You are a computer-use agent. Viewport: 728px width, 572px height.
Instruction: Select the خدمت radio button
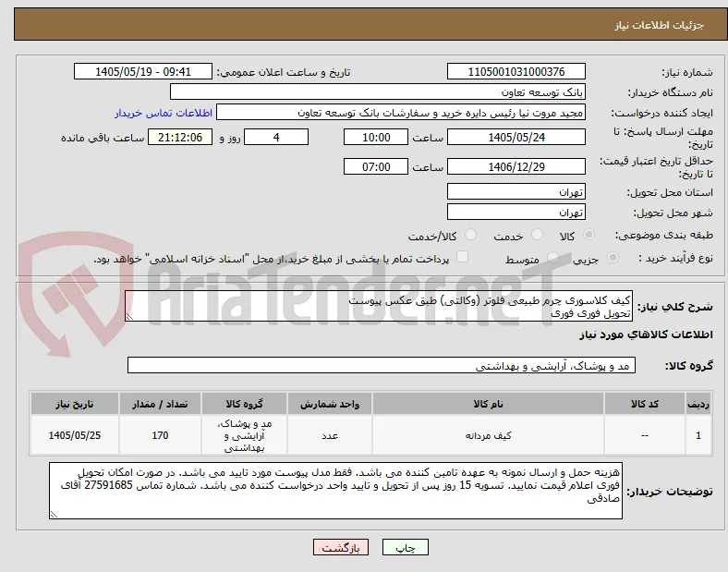coord(537,235)
